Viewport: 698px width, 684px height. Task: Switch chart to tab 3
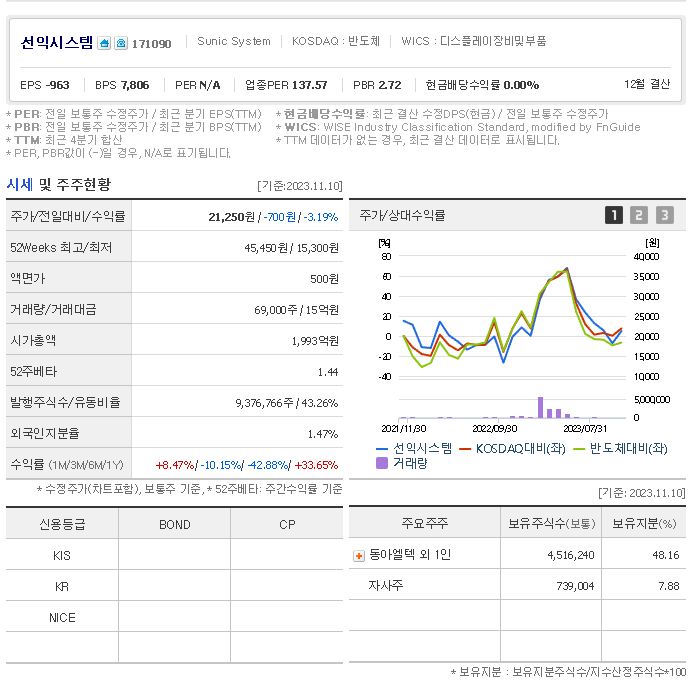tap(665, 215)
